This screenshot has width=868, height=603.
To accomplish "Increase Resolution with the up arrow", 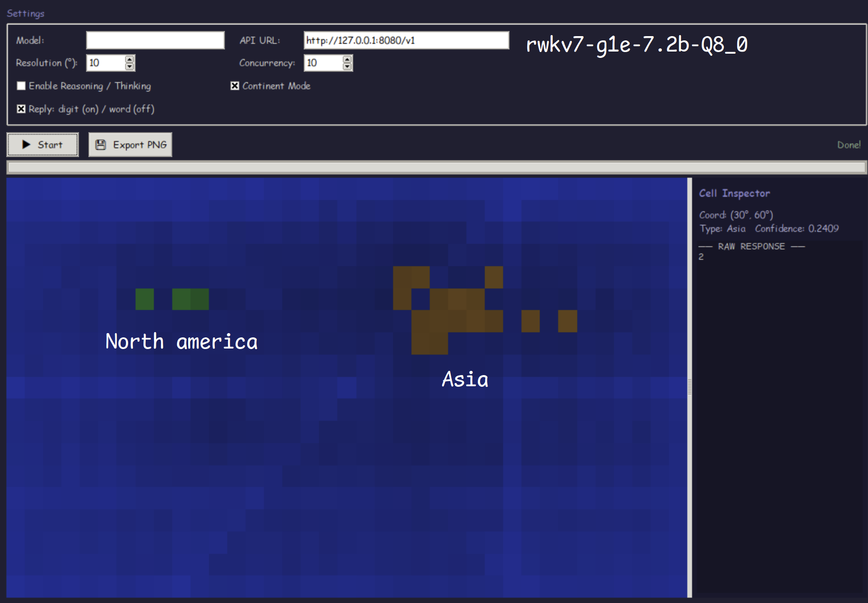I will [x=130, y=60].
